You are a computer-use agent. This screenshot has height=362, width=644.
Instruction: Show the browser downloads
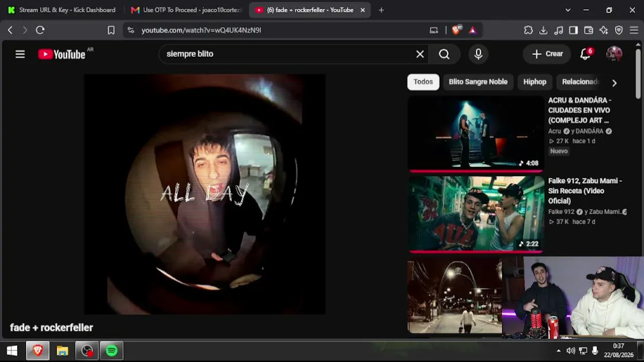pos(543,30)
